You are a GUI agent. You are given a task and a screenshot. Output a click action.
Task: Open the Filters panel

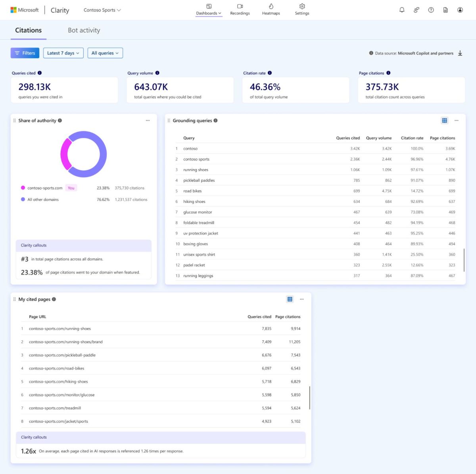click(25, 53)
